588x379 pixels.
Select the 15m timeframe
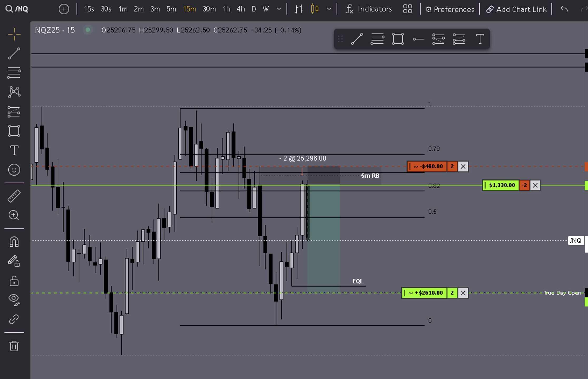click(x=190, y=9)
